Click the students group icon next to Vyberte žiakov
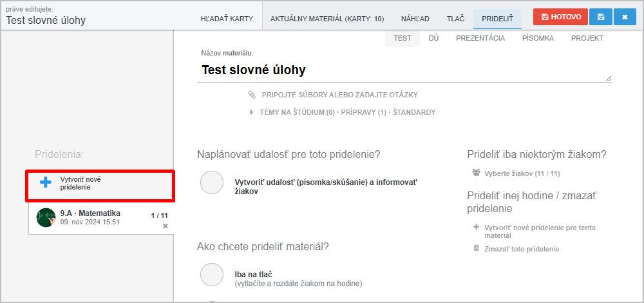The image size is (644, 303). point(477,173)
